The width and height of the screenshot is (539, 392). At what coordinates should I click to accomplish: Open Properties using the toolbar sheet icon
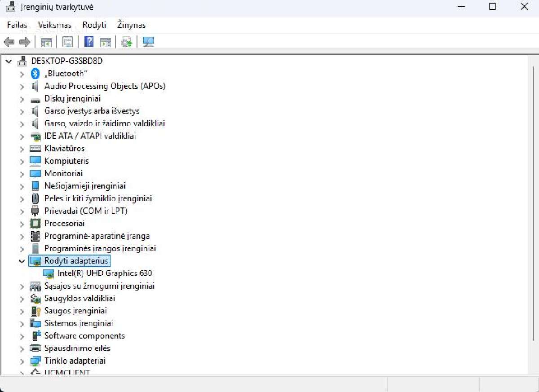68,42
